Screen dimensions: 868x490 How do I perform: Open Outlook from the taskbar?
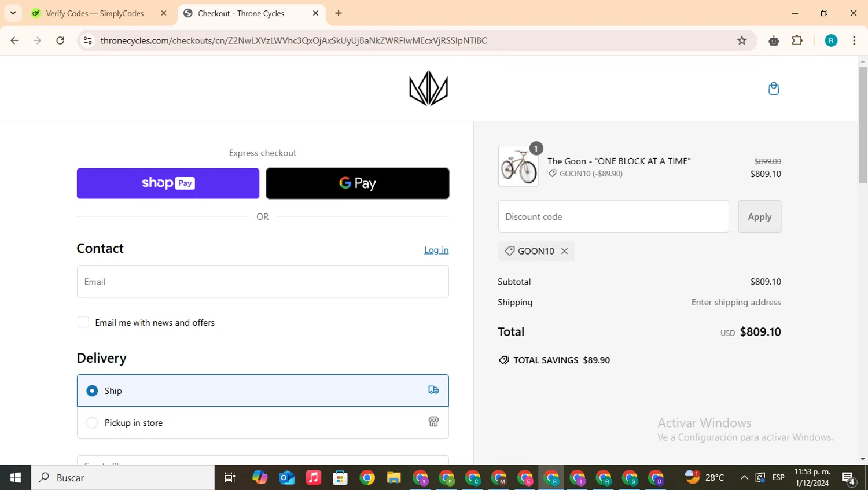(286, 477)
